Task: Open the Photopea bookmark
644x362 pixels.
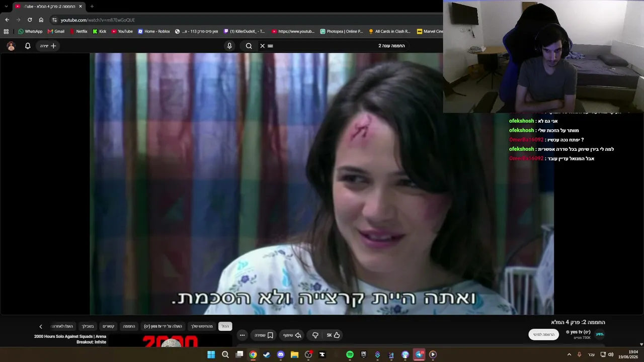Action: tap(341, 31)
